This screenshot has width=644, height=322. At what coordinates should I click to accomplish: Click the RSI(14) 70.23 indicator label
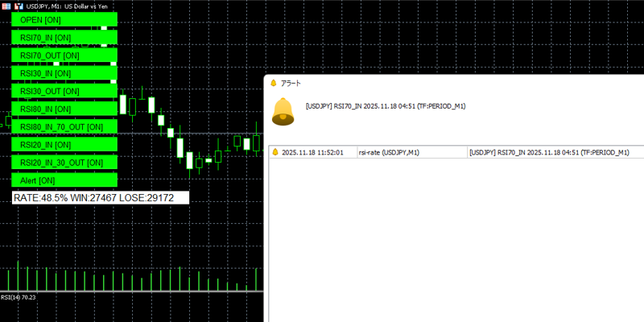[19, 297]
